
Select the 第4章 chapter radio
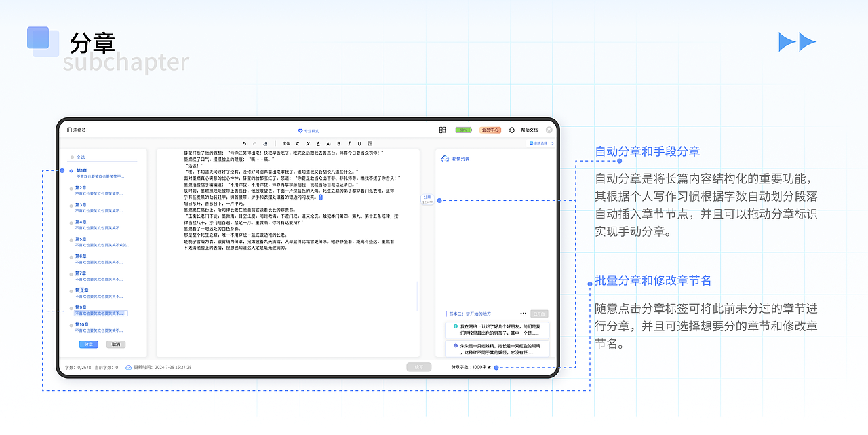pyautogui.click(x=71, y=222)
